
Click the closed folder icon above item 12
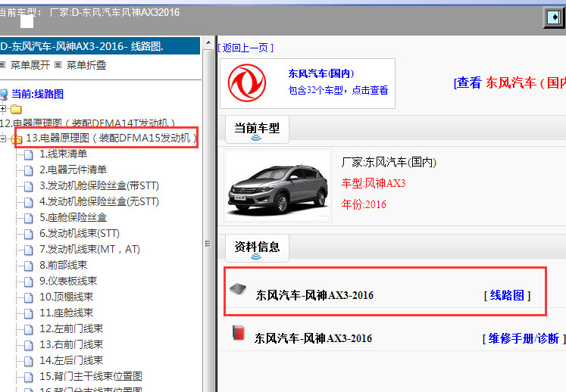[x=16, y=109]
